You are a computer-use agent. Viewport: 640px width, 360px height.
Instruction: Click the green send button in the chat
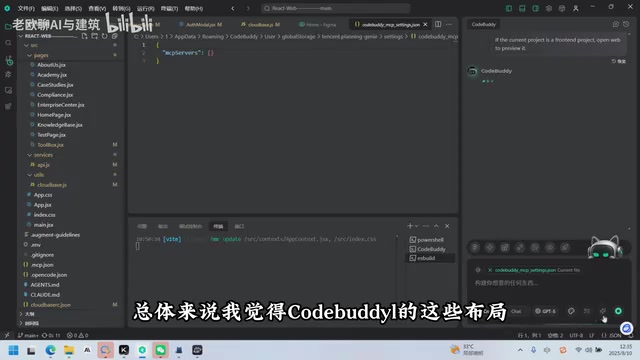[618, 311]
